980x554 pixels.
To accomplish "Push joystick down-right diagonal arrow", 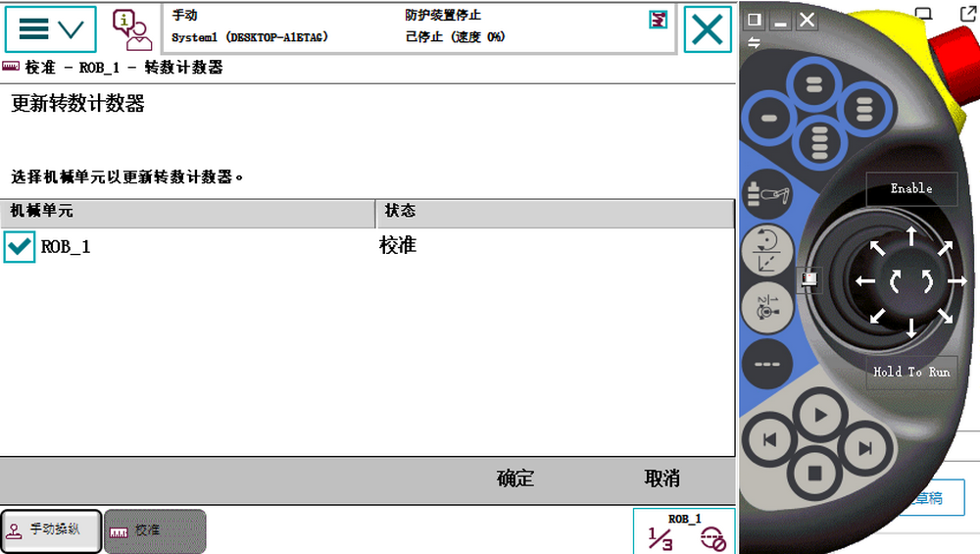I will [945, 315].
